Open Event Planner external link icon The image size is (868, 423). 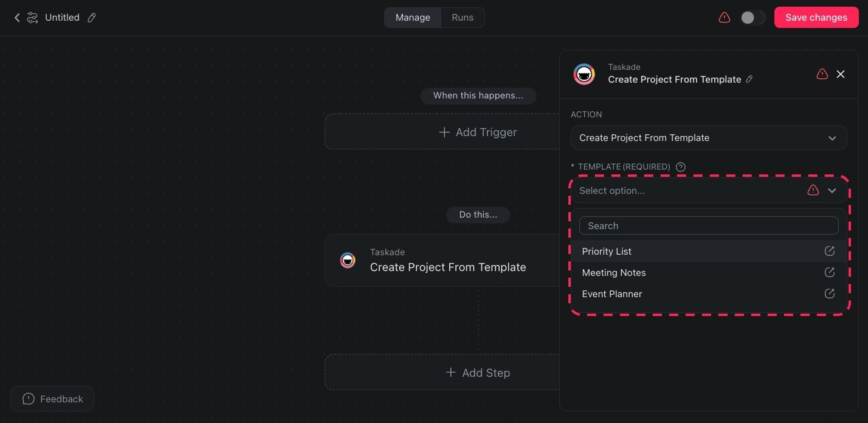tap(829, 294)
